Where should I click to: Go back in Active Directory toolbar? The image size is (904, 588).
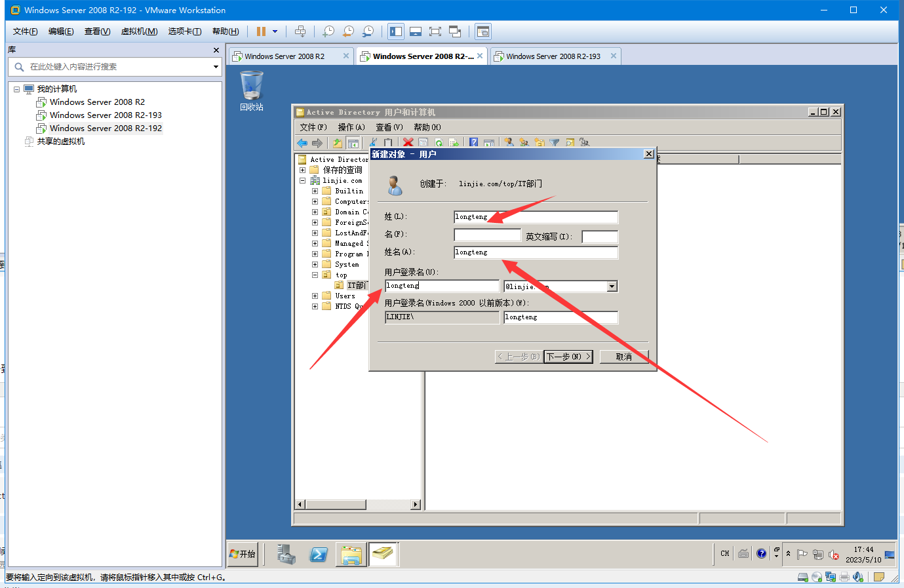302,142
